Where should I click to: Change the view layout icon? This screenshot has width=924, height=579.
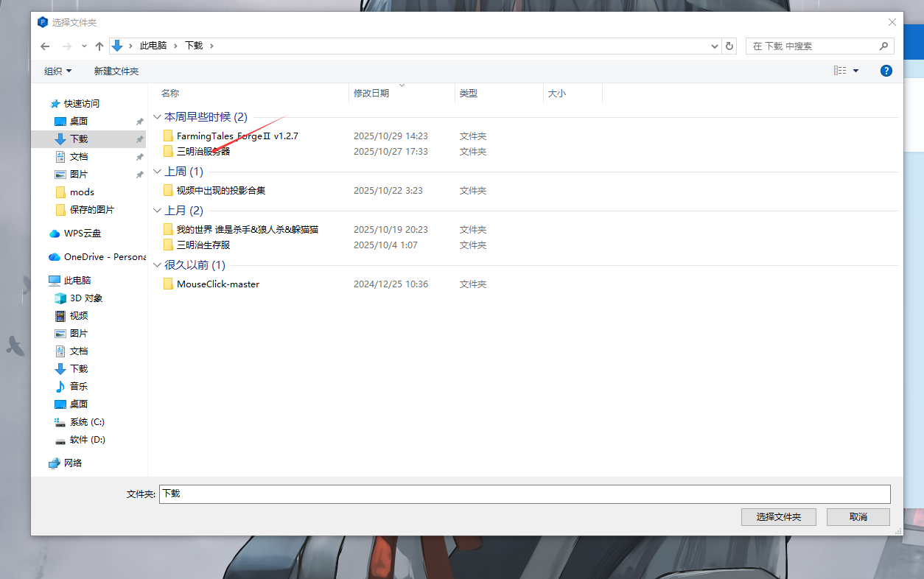(840, 71)
